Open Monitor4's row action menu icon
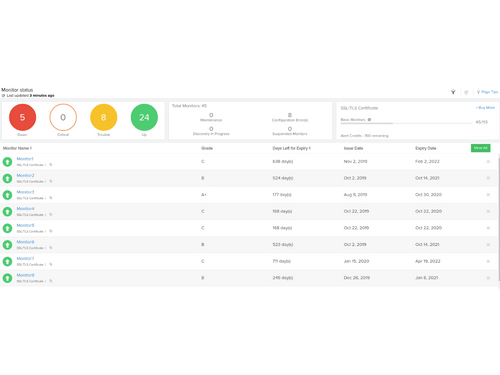Screen dimensions: 500x375 [488, 212]
